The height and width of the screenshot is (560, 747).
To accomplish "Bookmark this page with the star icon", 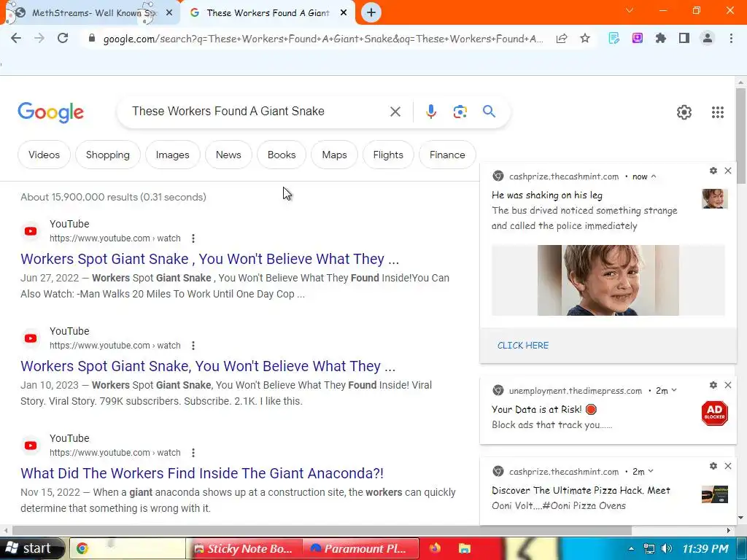I will (x=585, y=39).
